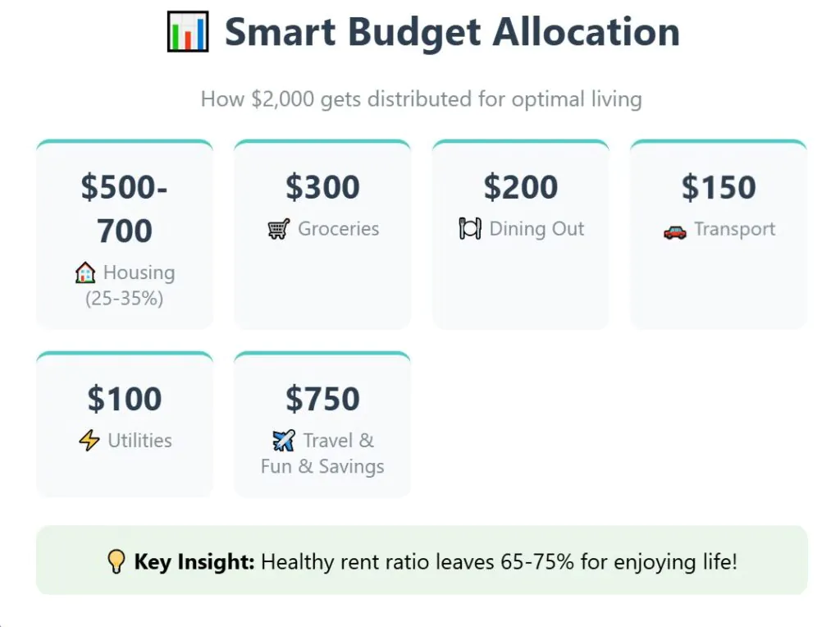Select the $500-700 housing amount
The width and height of the screenshot is (840, 627).
125,209
